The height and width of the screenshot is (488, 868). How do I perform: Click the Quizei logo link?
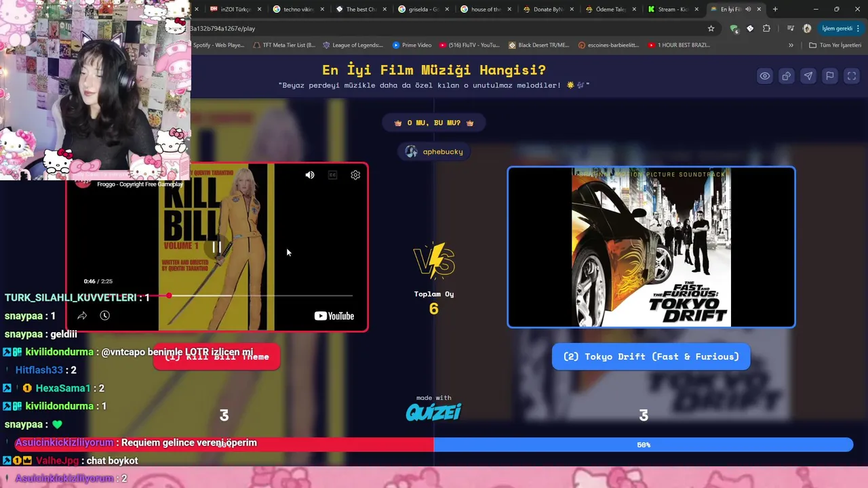(434, 411)
